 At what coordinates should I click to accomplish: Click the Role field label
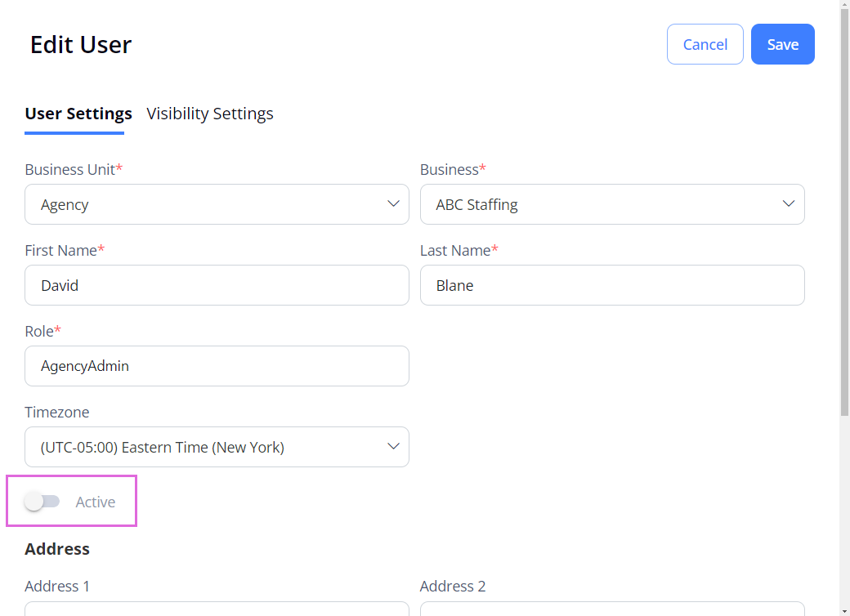(42, 331)
